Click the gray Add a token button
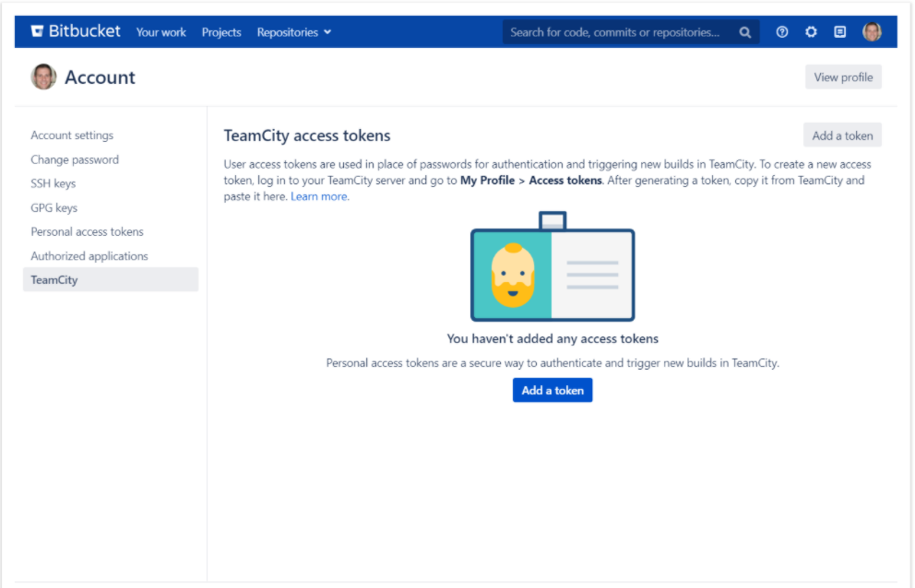Viewport: 915px width, 588px height. click(x=842, y=135)
